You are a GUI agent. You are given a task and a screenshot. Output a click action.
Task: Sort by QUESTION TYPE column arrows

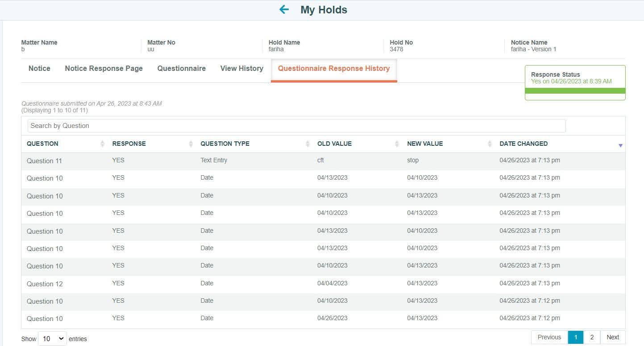pos(307,144)
